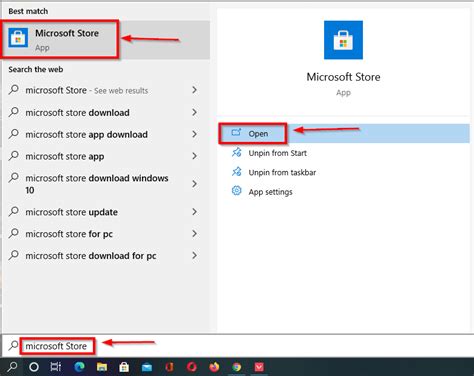The height and width of the screenshot is (376, 474).
Task: Open Task View in taskbar
Action: point(56,367)
